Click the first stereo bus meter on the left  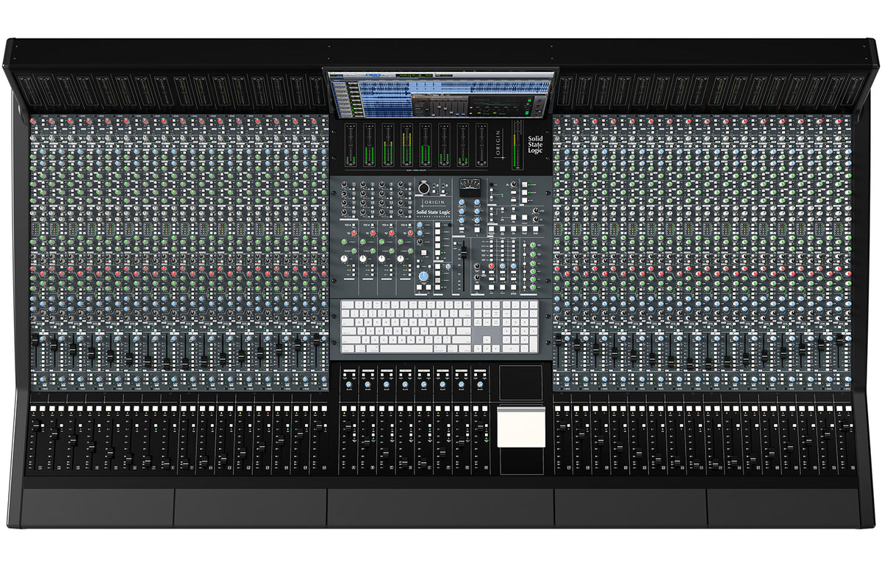(351, 145)
